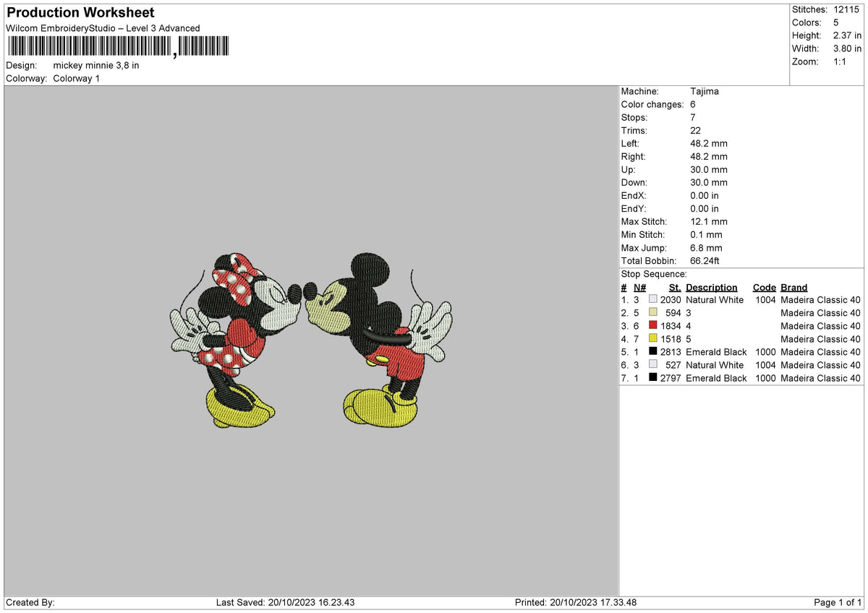Click 'Natural White' description in stop row 1

click(715, 299)
